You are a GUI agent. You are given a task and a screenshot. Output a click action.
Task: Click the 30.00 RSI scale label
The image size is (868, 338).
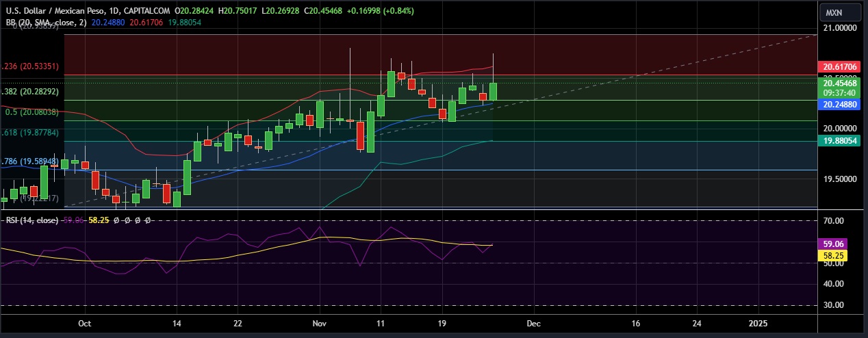[834, 305]
